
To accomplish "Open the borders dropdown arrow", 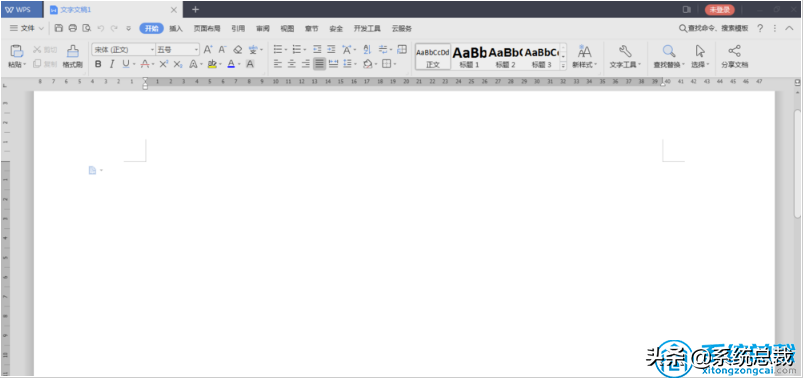I will [395, 64].
